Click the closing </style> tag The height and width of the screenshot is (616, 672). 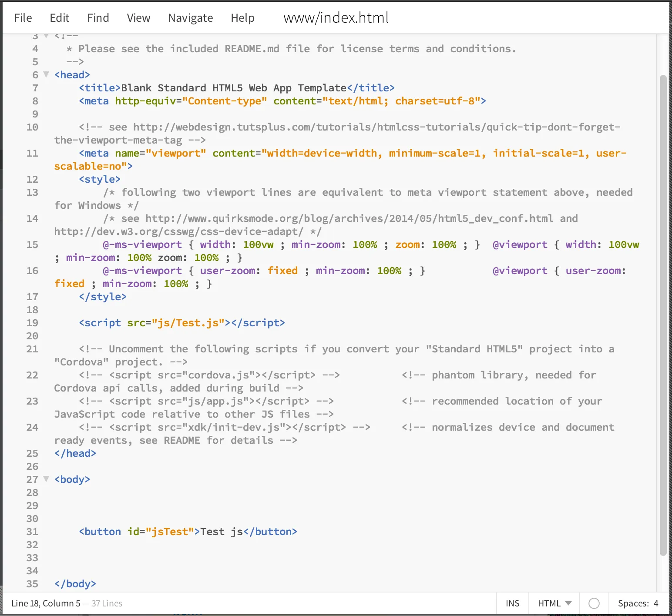(x=103, y=297)
